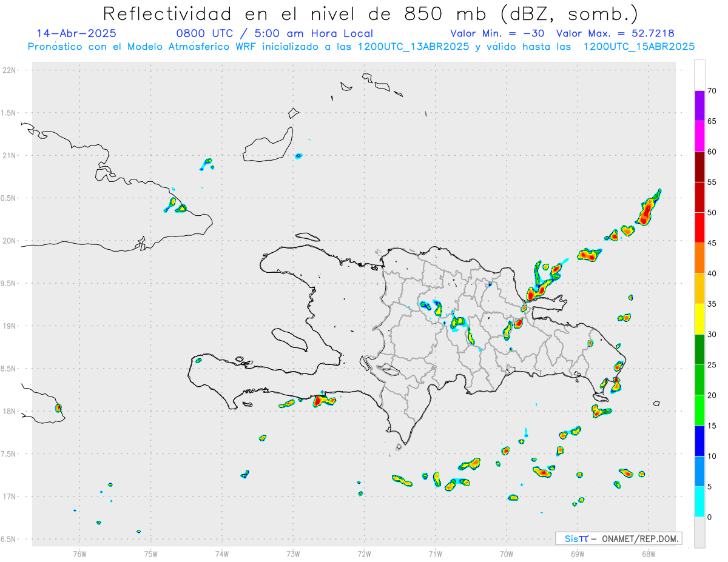This screenshot has height=562, width=728.
Task: Click the 69W longitude label
Action: [578, 554]
